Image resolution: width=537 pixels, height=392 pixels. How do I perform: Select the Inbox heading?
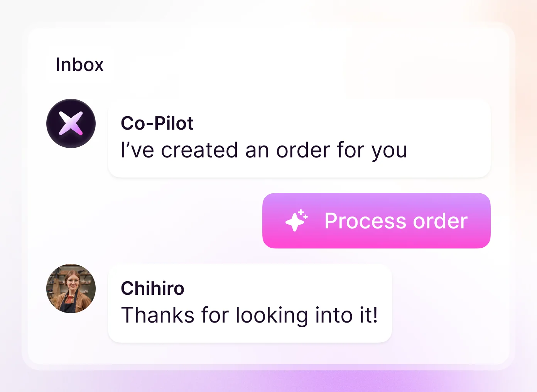point(80,64)
